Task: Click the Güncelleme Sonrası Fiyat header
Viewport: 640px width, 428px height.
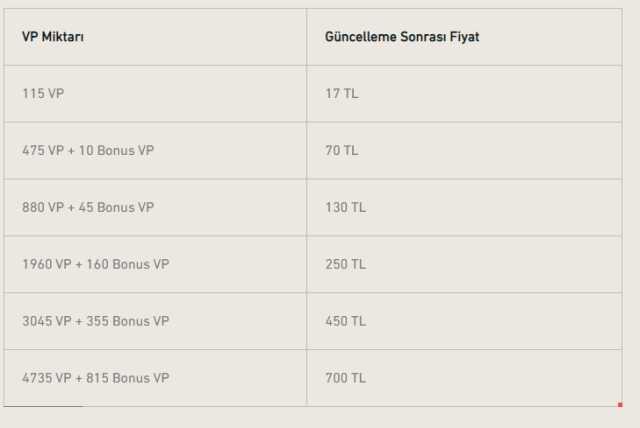Action: (402, 37)
